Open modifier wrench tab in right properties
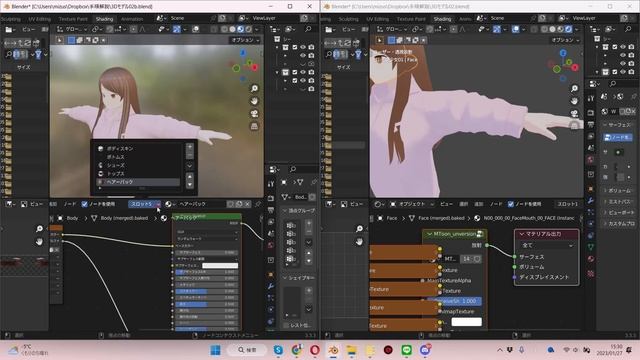 coord(591,200)
